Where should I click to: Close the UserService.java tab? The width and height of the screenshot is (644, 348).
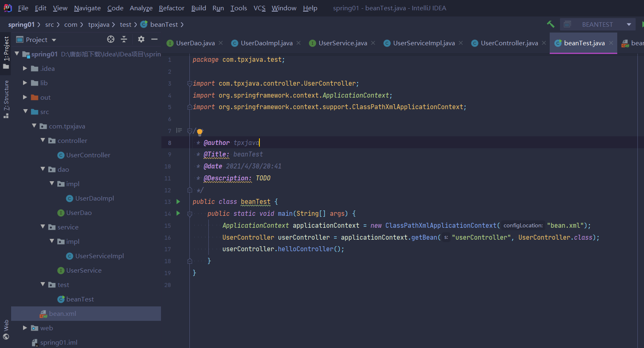[x=373, y=43]
